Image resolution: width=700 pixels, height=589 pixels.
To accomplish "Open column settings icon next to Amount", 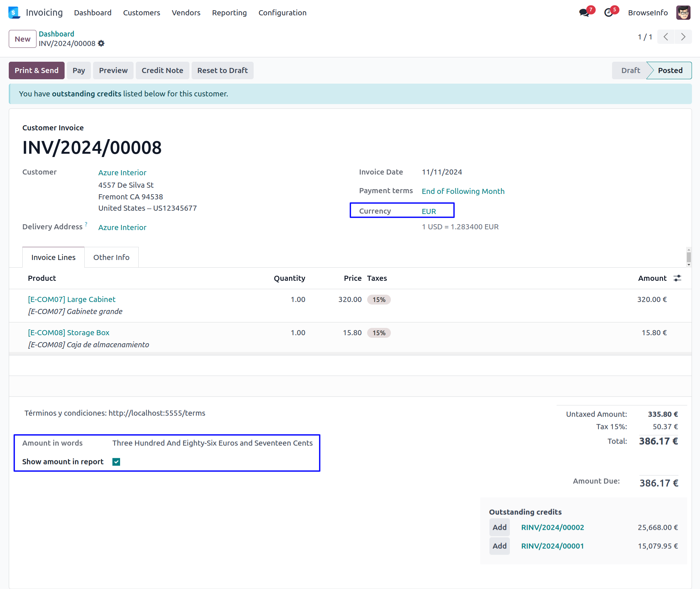I will pos(677,278).
